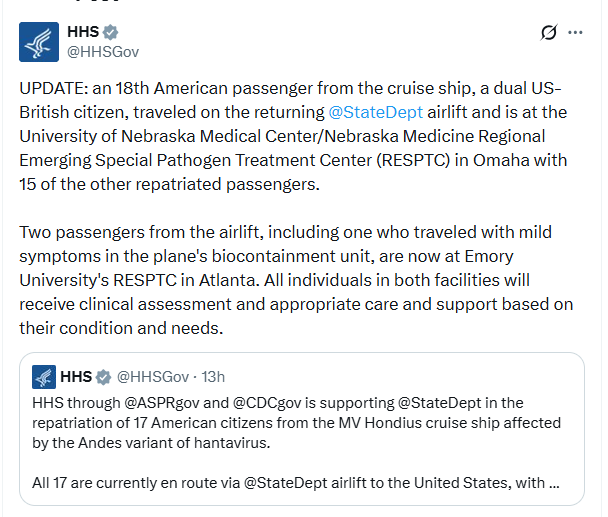This screenshot has height=517, width=608.
Task: Open the quoted tweet's @HHSGov handle
Action: tap(153, 377)
